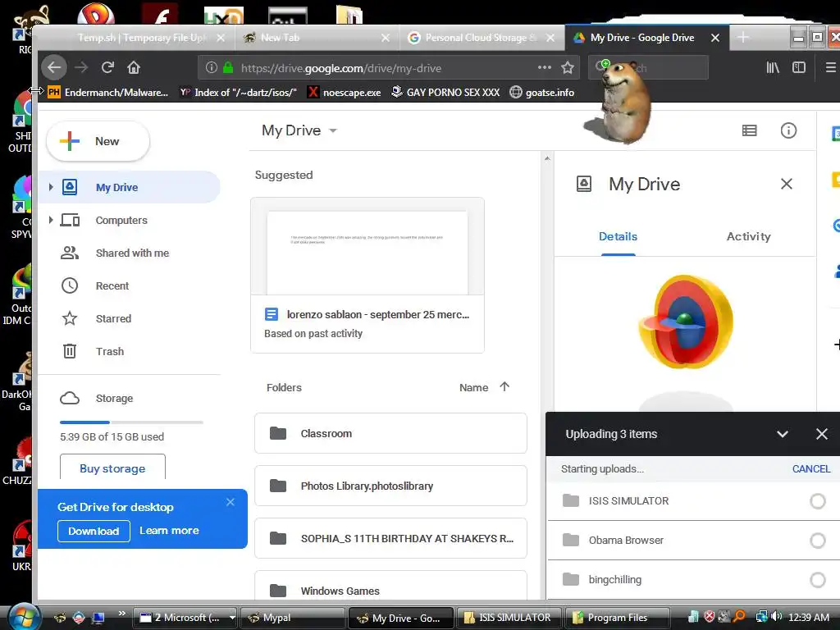Toggle the Drive view details info icon
Image resolution: width=840 pixels, height=630 pixels.
click(788, 130)
